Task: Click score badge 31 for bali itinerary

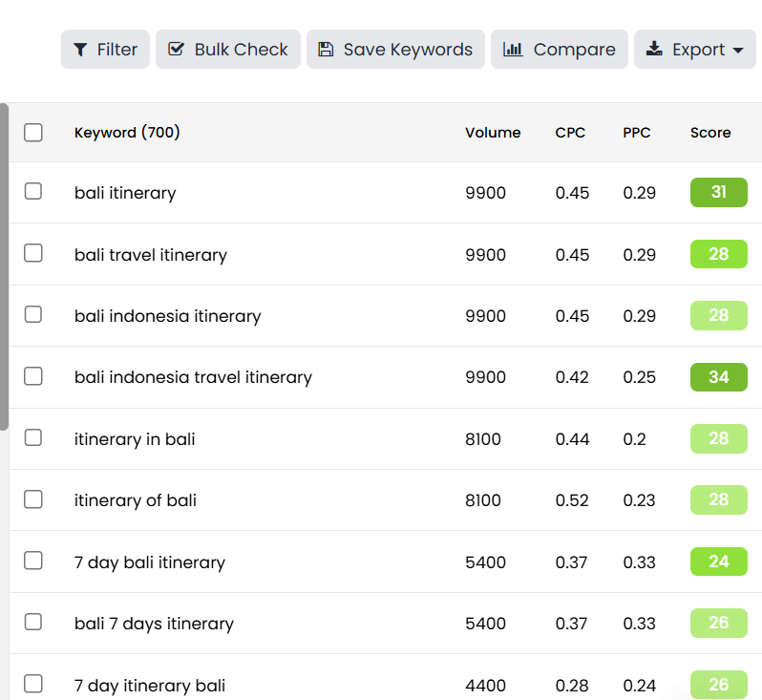Action: [719, 193]
